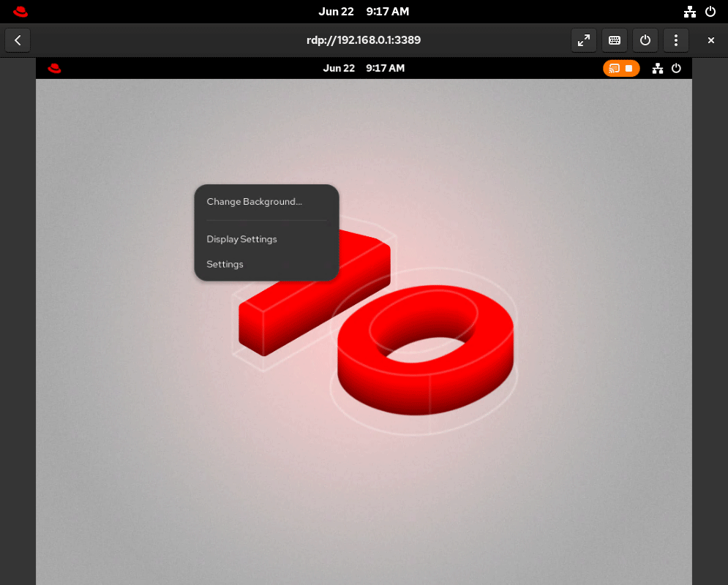Go back using the header back arrow
Viewport: 728px width, 585px height.
click(x=18, y=40)
